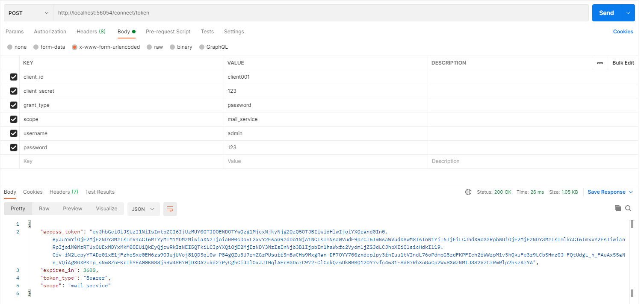Open the Cookies link
The image size is (644, 304).
click(x=623, y=32)
